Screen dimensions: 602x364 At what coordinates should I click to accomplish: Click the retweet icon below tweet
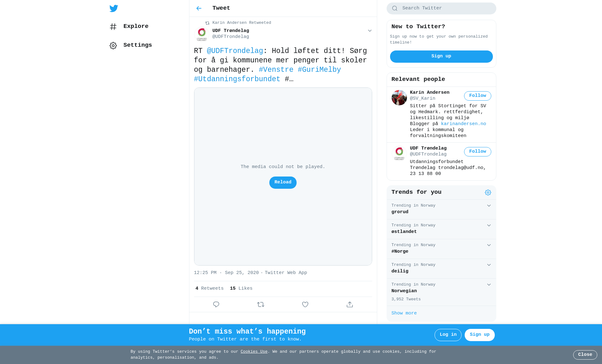(261, 304)
